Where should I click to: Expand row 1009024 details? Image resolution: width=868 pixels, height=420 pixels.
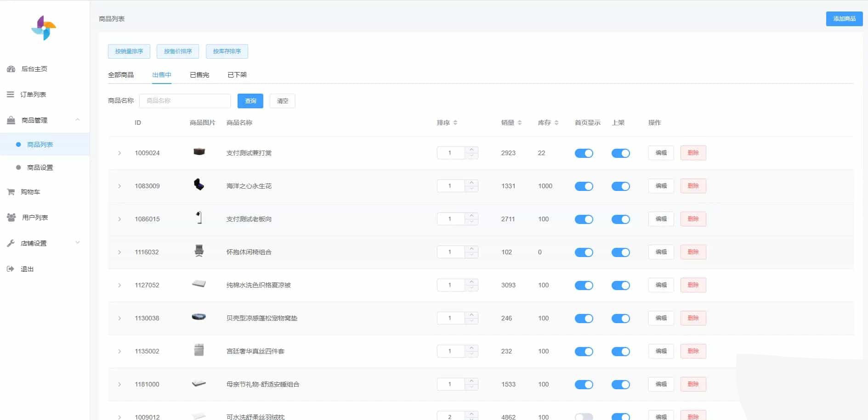coord(119,153)
